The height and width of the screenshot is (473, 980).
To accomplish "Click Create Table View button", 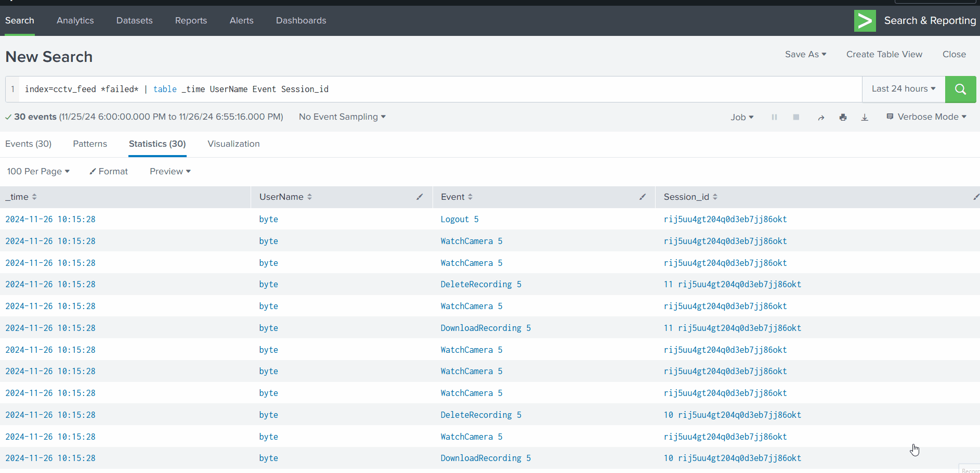I will click(884, 54).
